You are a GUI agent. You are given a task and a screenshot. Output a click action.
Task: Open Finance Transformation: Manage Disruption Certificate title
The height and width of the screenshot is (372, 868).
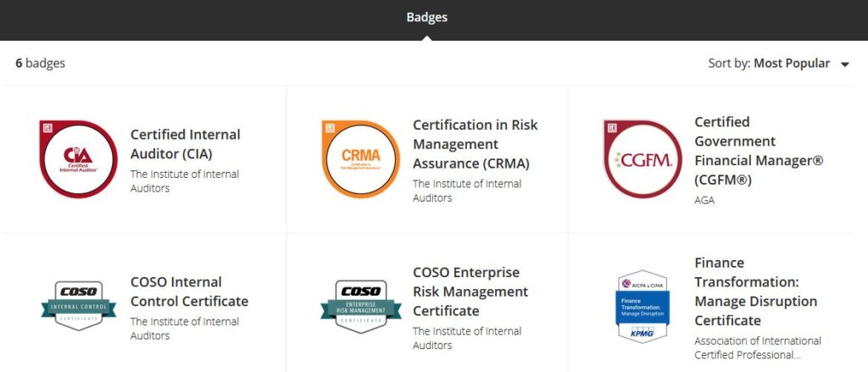(755, 291)
